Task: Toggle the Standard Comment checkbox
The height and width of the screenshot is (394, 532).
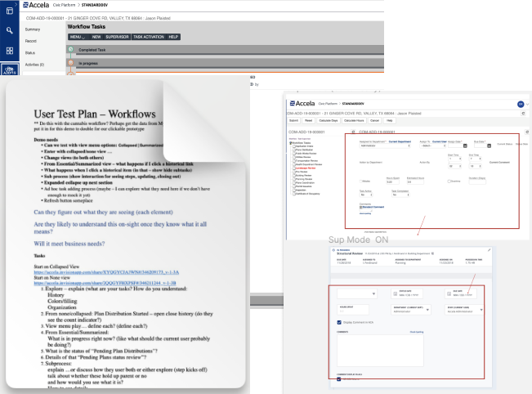Action: (x=361, y=207)
